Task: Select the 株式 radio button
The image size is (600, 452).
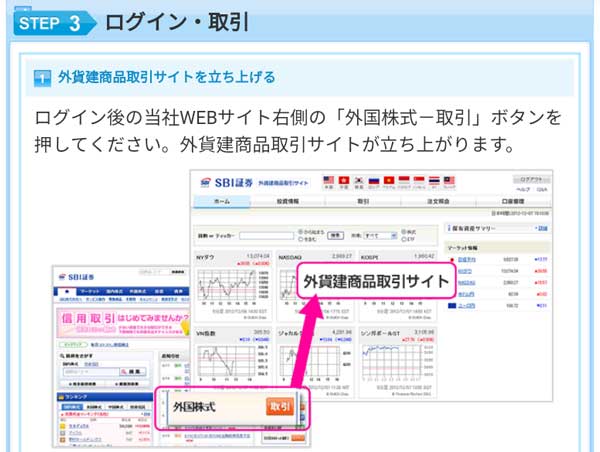Action: [x=404, y=231]
